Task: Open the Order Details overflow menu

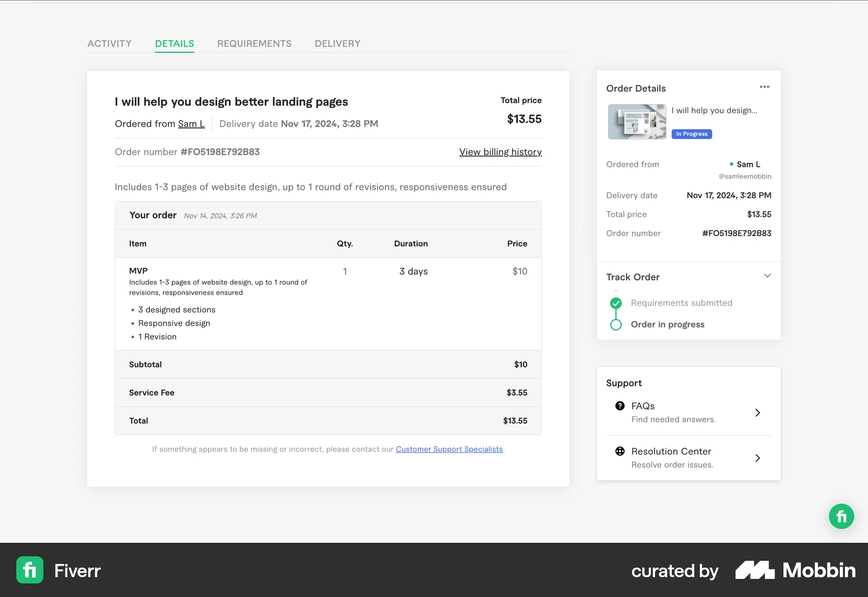Action: [765, 87]
